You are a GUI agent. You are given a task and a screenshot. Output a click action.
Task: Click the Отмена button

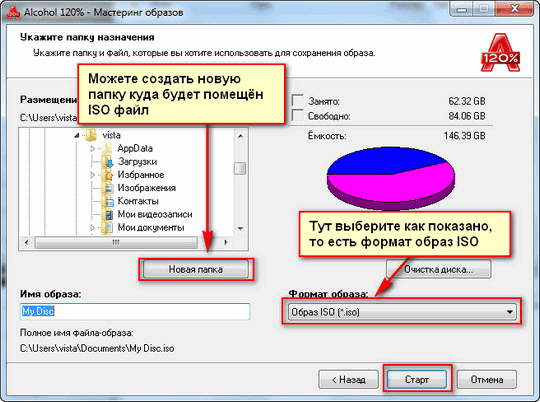point(487,380)
